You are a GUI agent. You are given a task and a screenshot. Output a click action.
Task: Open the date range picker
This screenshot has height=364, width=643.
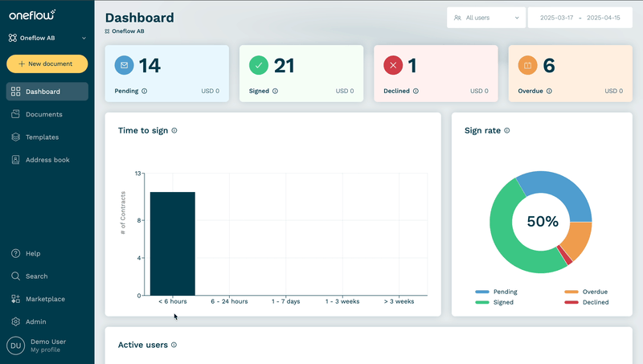tap(580, 18)
